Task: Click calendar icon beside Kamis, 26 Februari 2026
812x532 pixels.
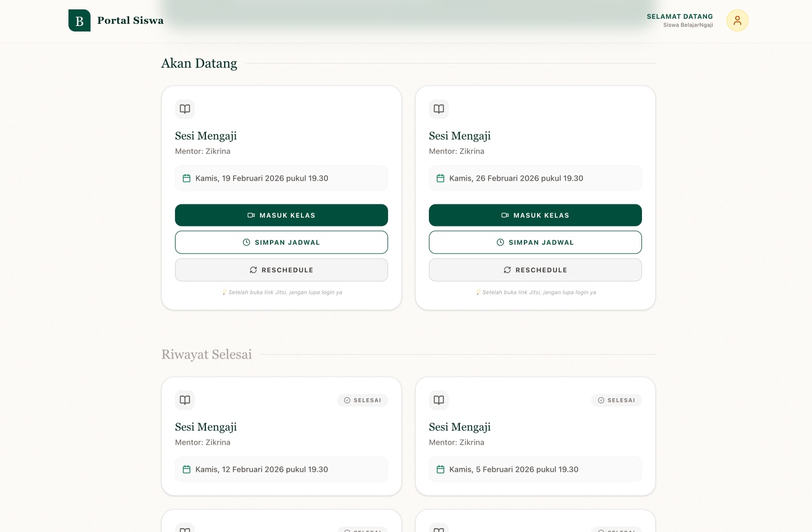Action: pyautogui.click(x=441, y=178)
